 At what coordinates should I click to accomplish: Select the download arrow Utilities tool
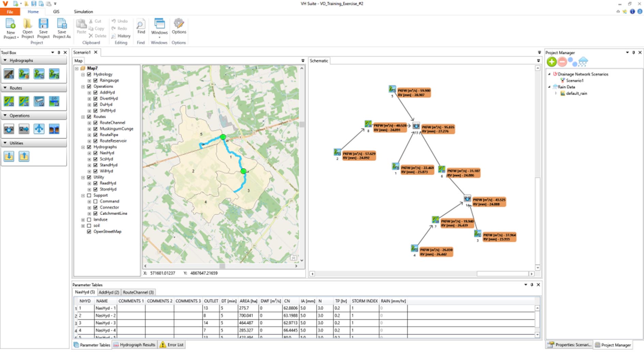coord(9,156)
